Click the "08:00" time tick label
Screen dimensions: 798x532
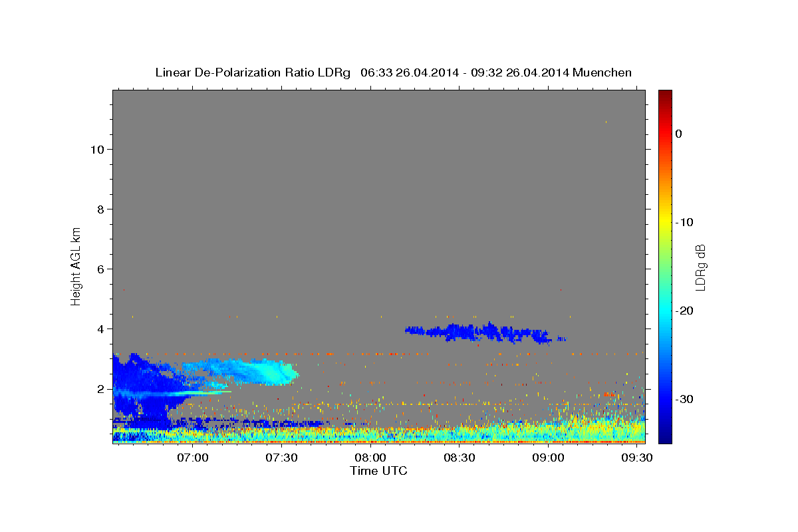370,458
